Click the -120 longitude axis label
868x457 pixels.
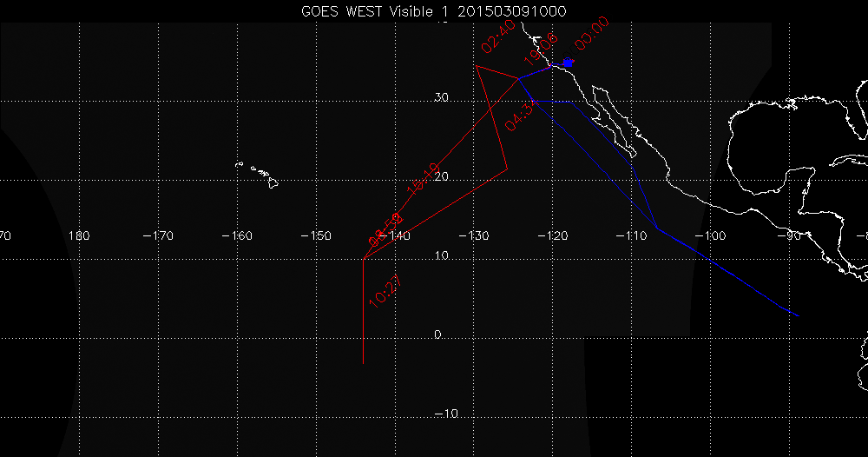[552, 236]
